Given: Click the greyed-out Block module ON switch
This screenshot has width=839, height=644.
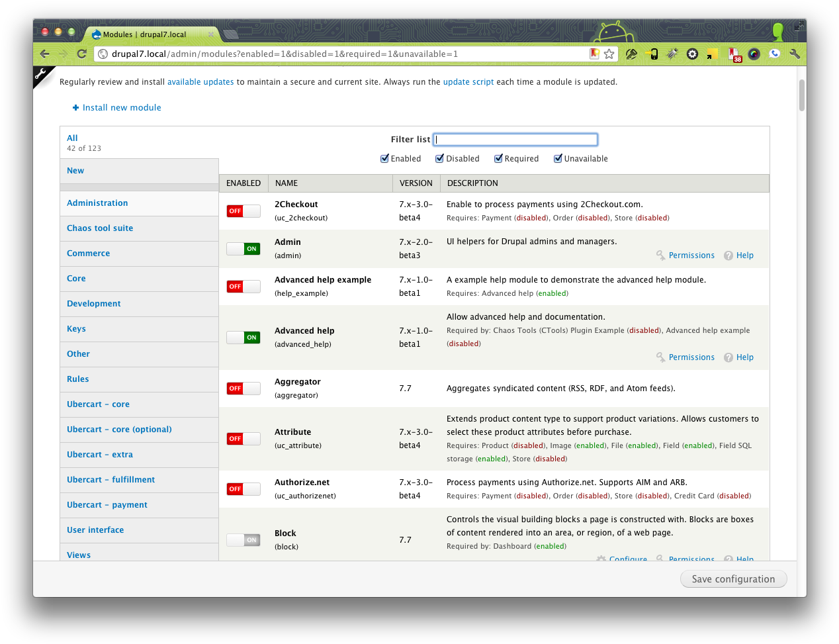Looking at the screenshot, I should pos(243,540).
